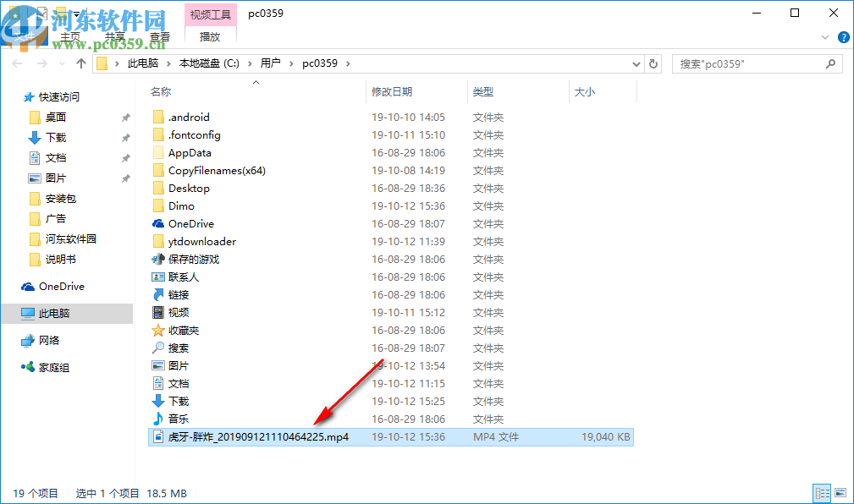
Task: Open Help via the blue question mark icon
Action: coord(843,37)
